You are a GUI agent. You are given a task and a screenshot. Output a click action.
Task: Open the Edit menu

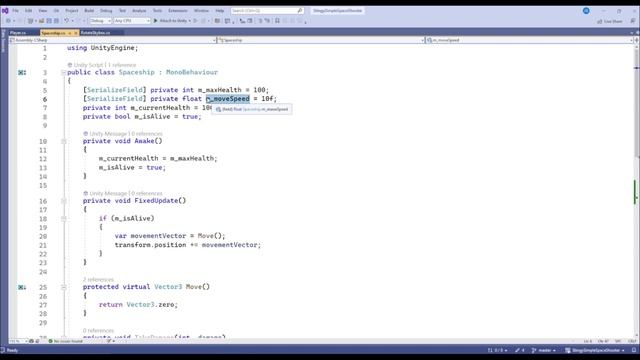(x=29, y=11)
